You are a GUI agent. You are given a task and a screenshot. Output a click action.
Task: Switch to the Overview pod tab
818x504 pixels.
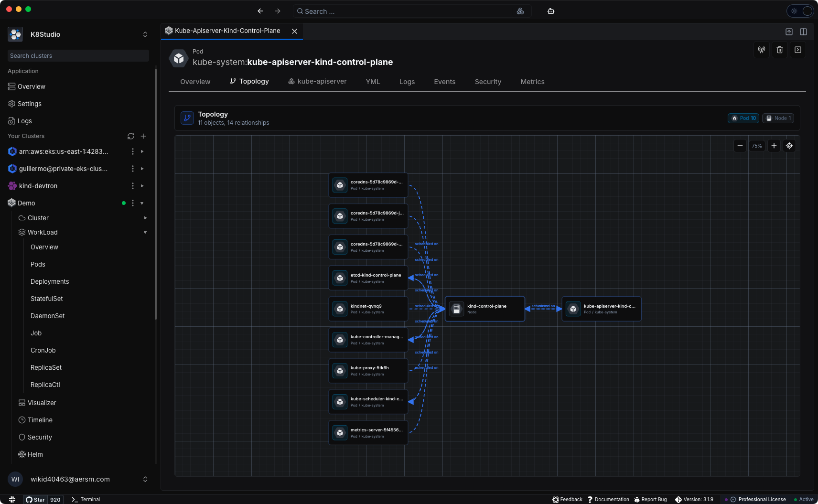coord(195,82)
